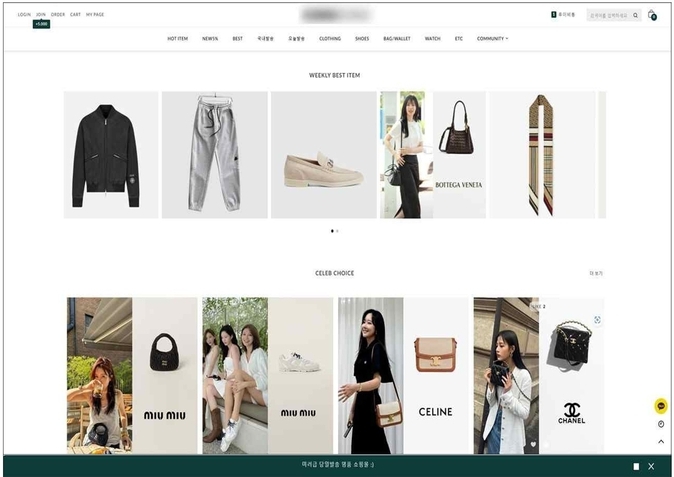Open the CLOTHING menu category
The width and height of the screenshot is (674, 477).
(329, 38)
